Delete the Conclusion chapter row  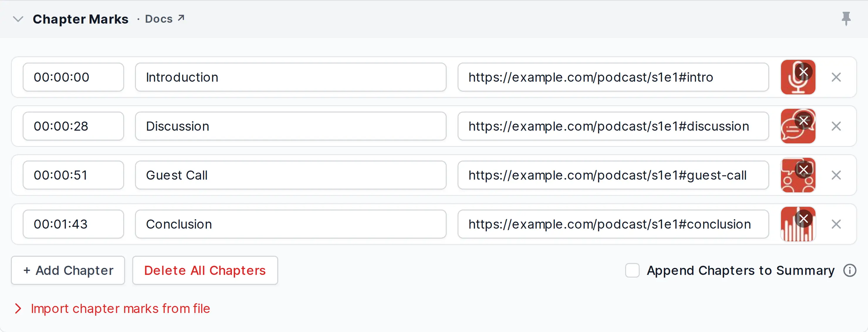pyautogui.click(x=836, y=224)
